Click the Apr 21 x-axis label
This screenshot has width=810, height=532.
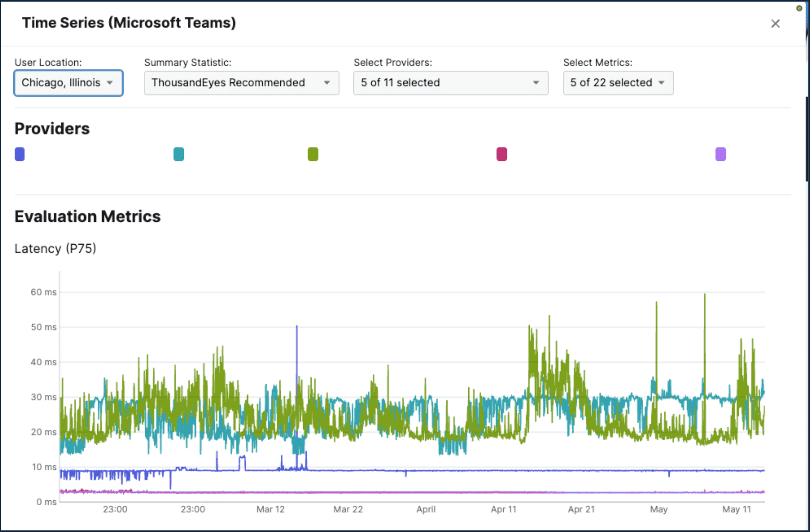581,510
